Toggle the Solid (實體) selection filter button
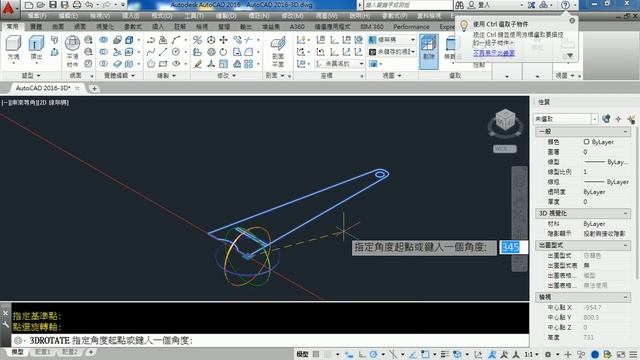The width and height of the screenshot is (640, 360). (x=429, y=51)
